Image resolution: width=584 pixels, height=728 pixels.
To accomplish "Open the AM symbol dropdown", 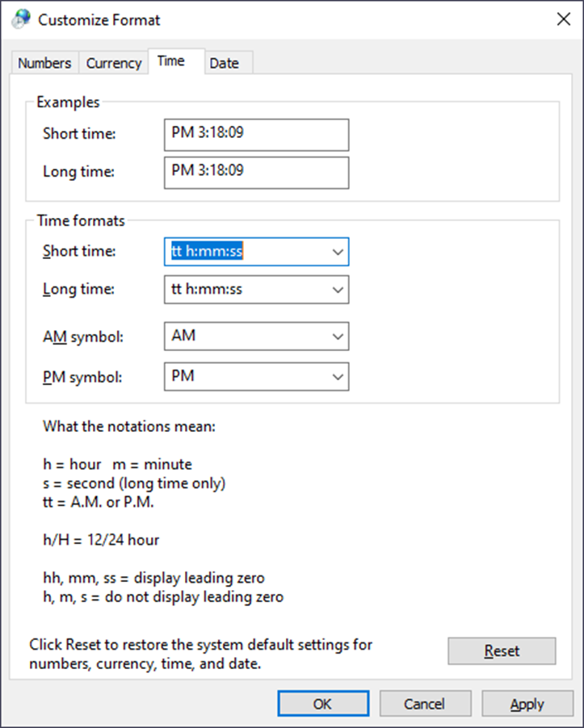I will coord(338,337).
